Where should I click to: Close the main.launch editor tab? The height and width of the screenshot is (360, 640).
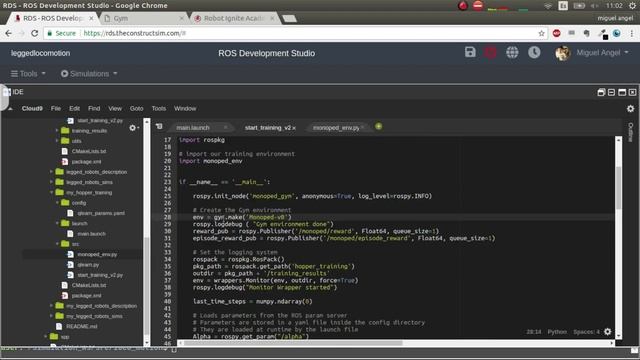pos(225,128)
